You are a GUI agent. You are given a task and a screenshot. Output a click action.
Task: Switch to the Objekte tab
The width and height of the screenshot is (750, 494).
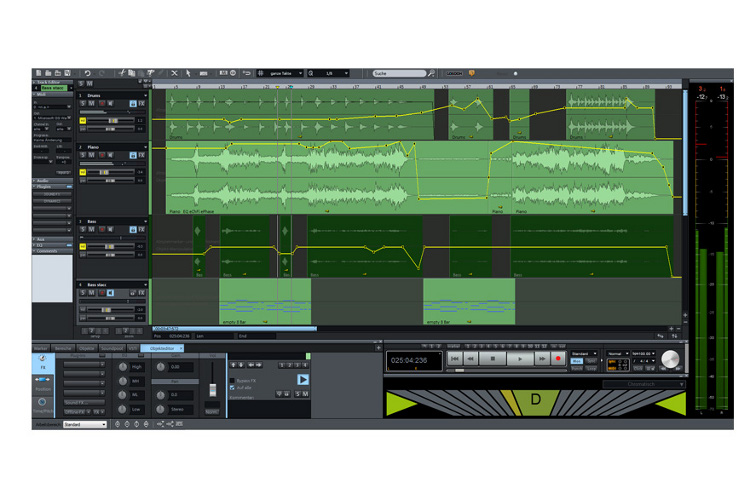click(x=87, y=349)
